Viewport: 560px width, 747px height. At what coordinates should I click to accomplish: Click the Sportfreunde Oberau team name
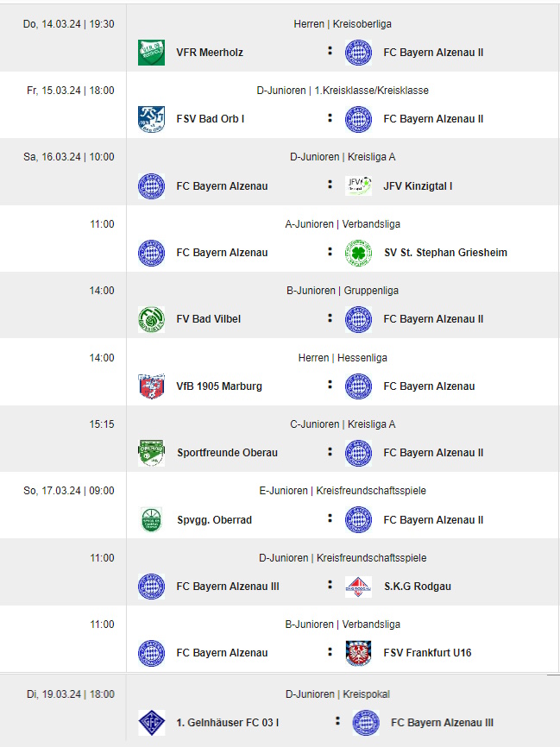pyautogui.click(x=227, y=453)
